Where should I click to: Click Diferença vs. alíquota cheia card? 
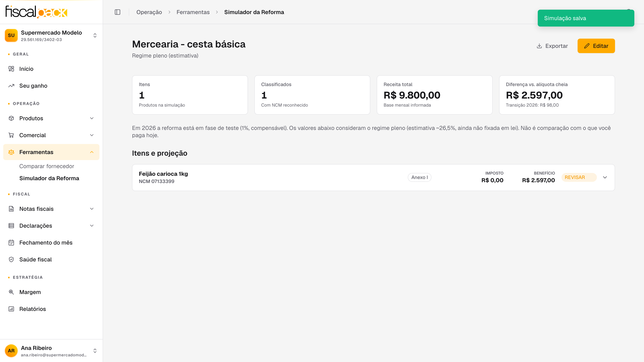click(x=557, y=95)
